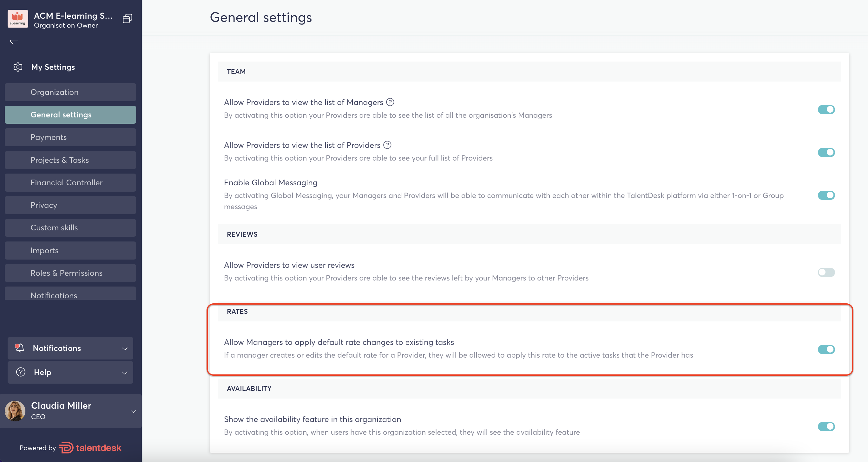
Task: Click the back arrow in sidebar
Action: pos(14,42)
